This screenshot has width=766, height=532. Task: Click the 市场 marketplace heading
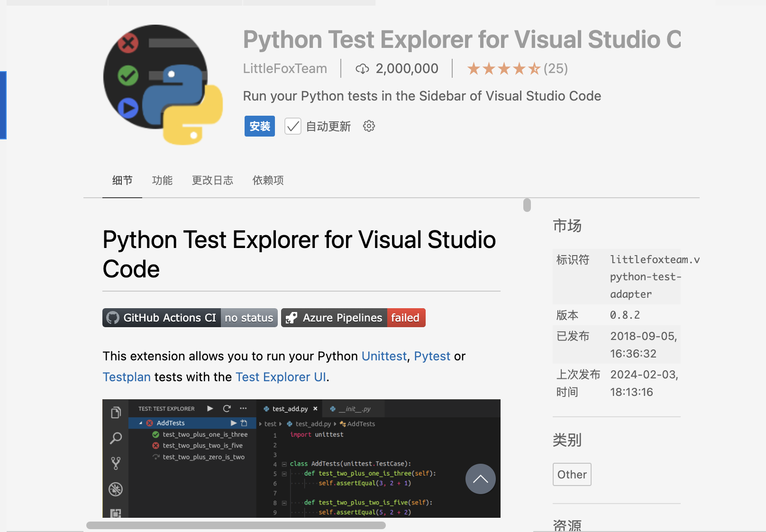[567, 226]
